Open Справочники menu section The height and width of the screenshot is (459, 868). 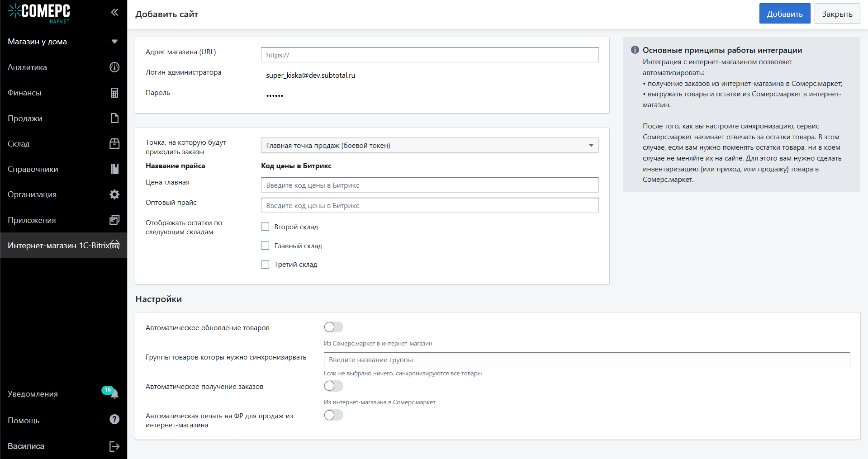(63, 169)
